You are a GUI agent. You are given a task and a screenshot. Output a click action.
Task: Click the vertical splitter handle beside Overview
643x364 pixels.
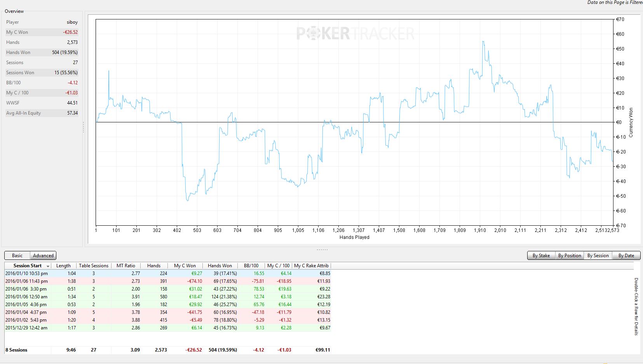point(84,127)
